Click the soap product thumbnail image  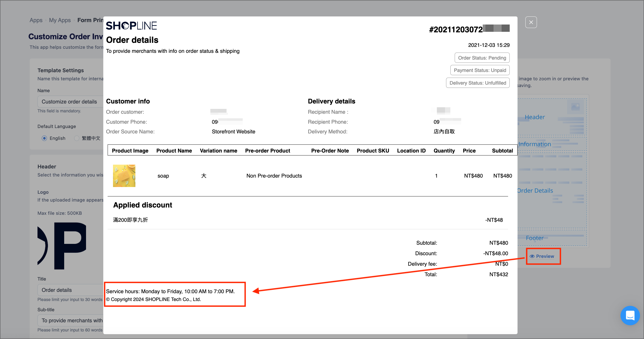pyautogui.click(x=124, y=176)
